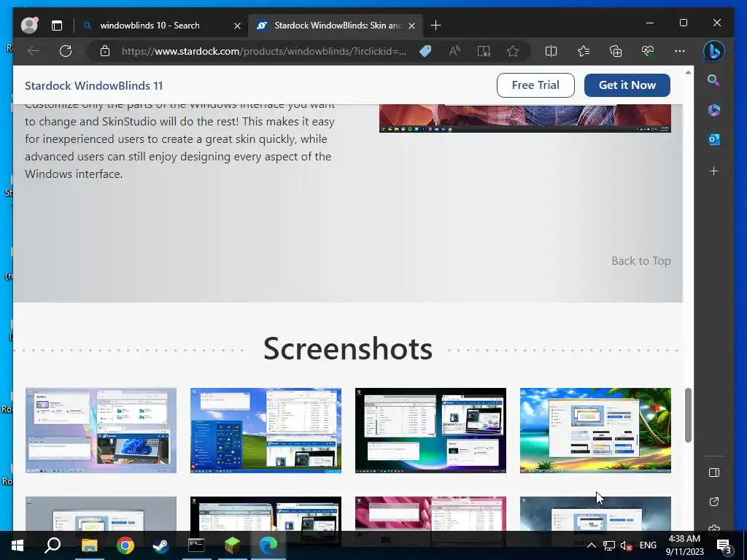Open the tab actions menu icon
Screen dimensions: 747x560
(57, 26)
